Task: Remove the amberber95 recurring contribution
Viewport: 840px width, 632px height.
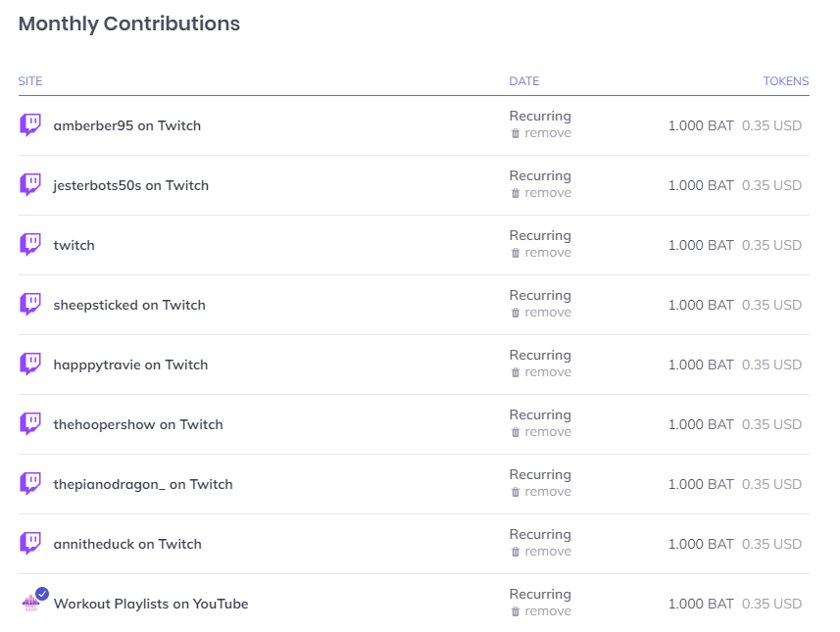Action: click(x=541, y=133)
